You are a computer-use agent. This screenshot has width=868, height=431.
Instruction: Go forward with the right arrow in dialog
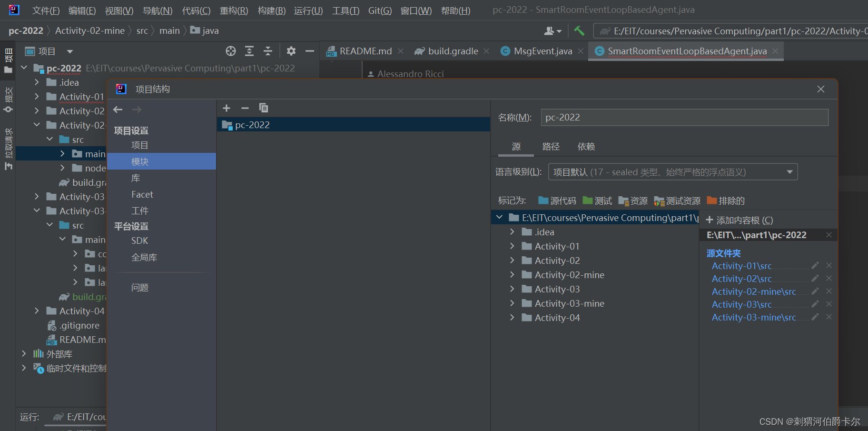(x=137, y=110)
